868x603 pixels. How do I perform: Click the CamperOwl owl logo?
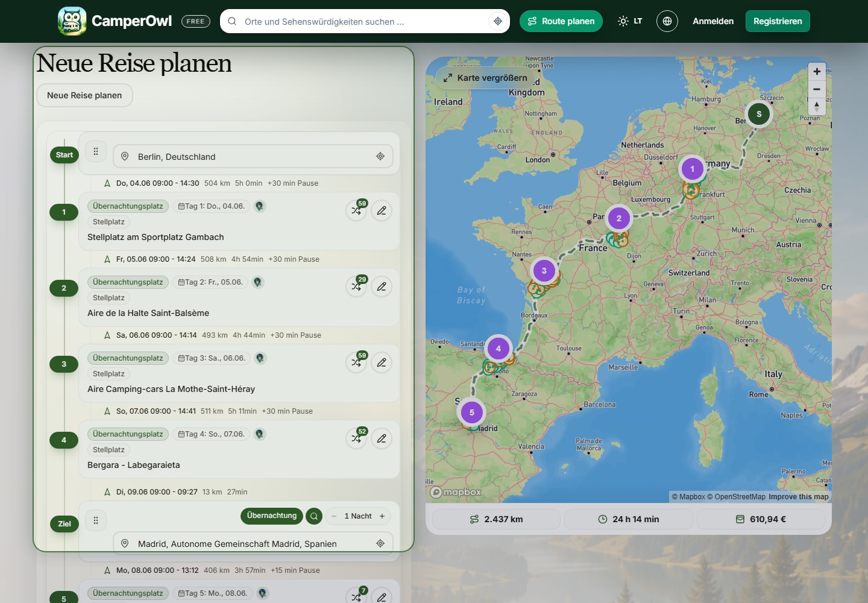[x=72, y=21]
